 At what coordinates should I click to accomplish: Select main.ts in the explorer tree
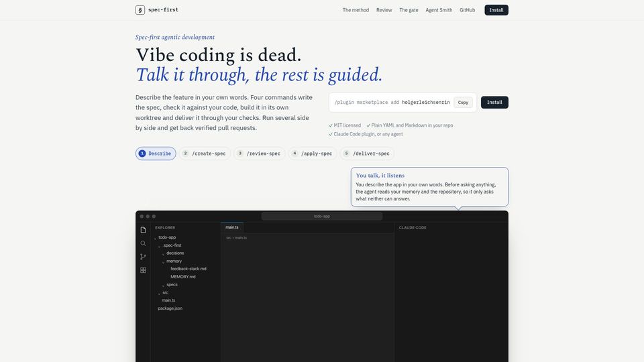tap(168, 300)
